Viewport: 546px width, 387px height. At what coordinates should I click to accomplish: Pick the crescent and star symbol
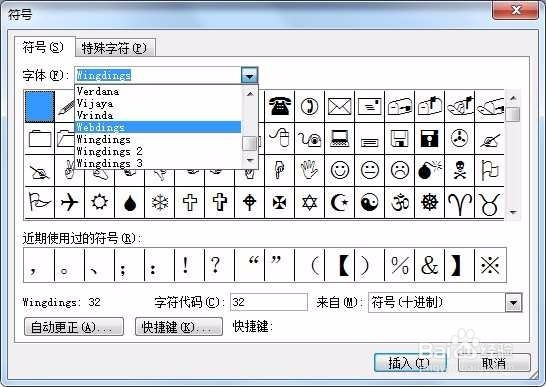pos(340,202)
